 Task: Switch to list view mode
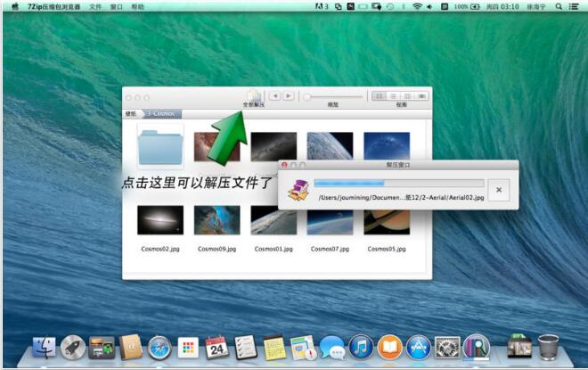click(394, 96)
